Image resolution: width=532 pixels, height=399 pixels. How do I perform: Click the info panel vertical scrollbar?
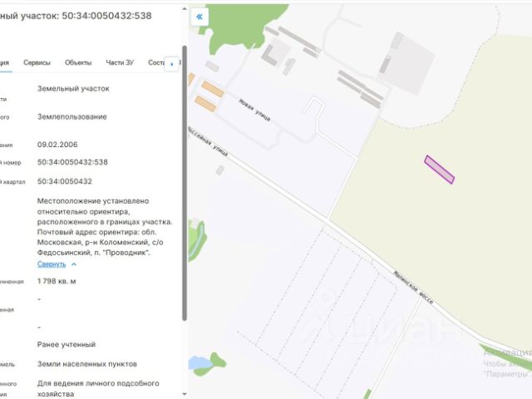(185, 183)
